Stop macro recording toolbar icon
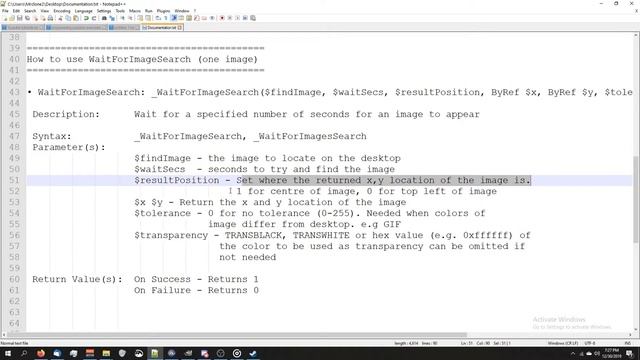This screenshot has width=640, height=360. point(230,18)
